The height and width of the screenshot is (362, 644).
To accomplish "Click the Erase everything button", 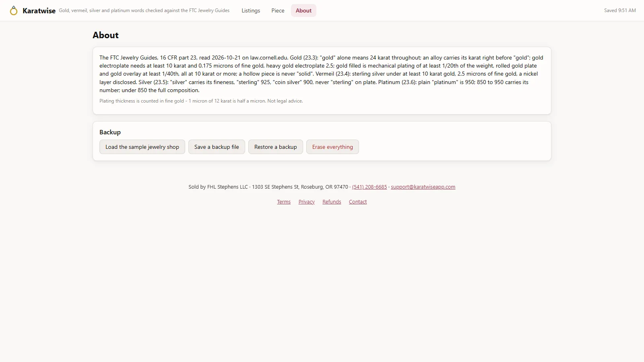I will pos(332,147).
